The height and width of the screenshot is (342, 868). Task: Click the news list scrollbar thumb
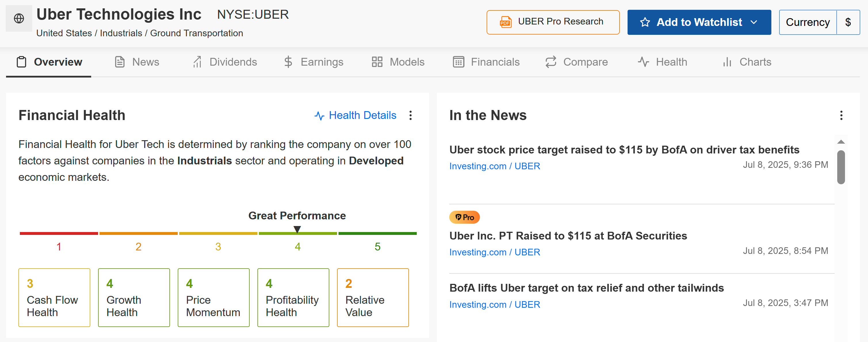841,167
